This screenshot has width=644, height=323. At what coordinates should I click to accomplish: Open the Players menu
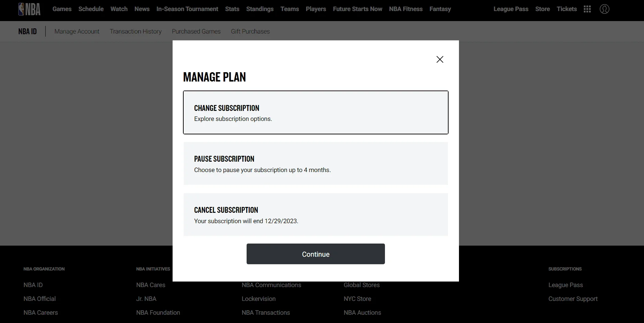tap(316, 9)
